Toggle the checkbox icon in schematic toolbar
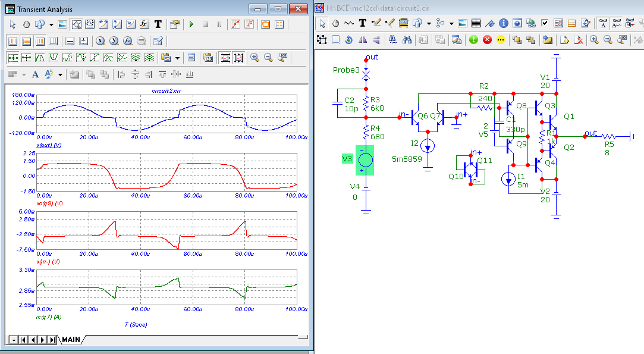Viewport: 644px width, 354px height. point(544,24)
